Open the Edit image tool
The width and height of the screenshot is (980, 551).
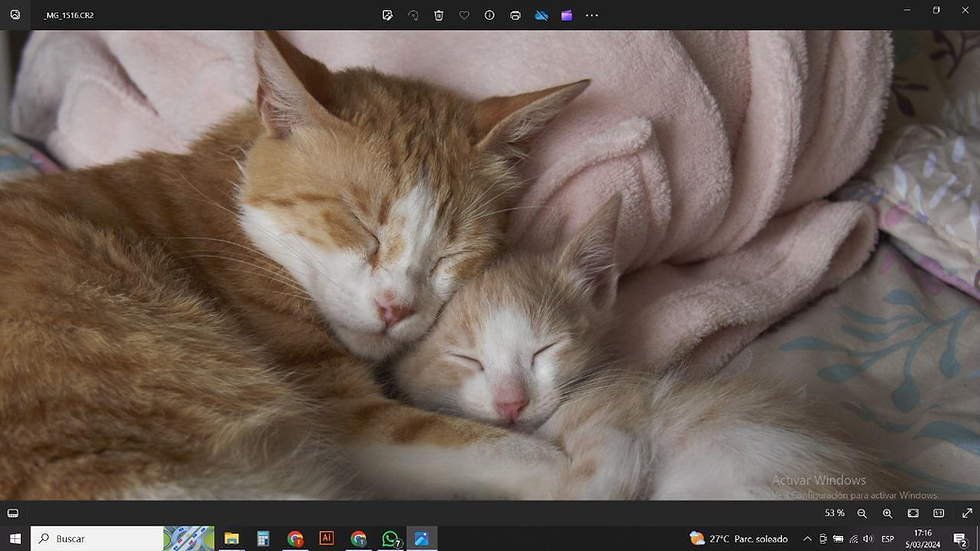coord(388,15)
